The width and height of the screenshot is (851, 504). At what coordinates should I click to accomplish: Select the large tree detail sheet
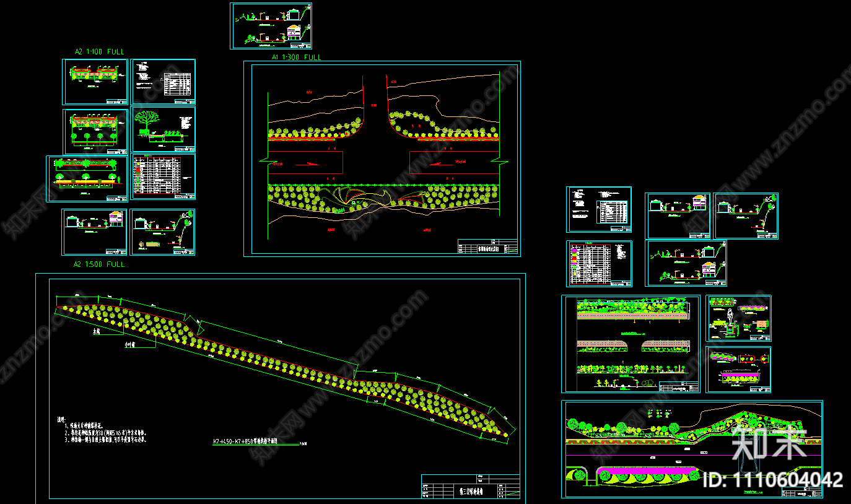point(164,129)
